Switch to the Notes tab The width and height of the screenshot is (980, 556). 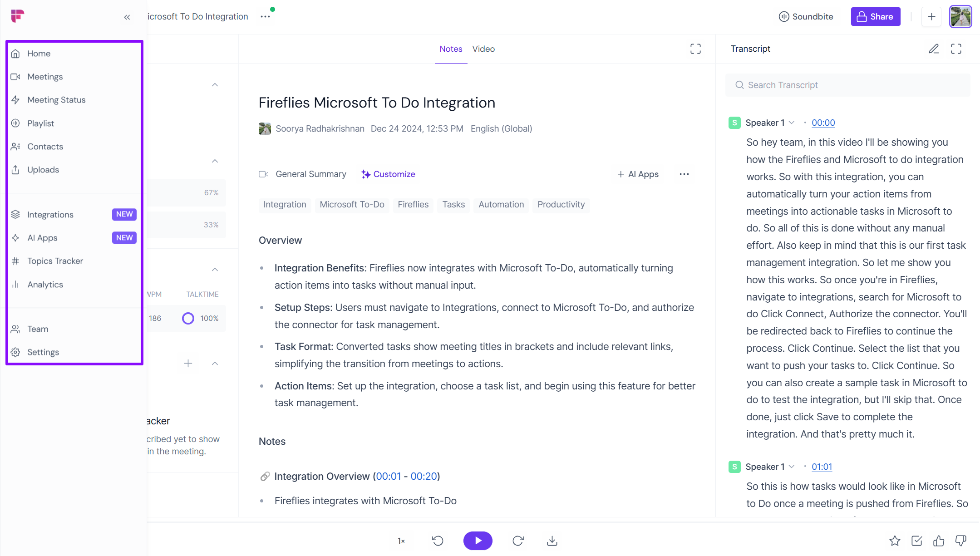pos(451,49)
